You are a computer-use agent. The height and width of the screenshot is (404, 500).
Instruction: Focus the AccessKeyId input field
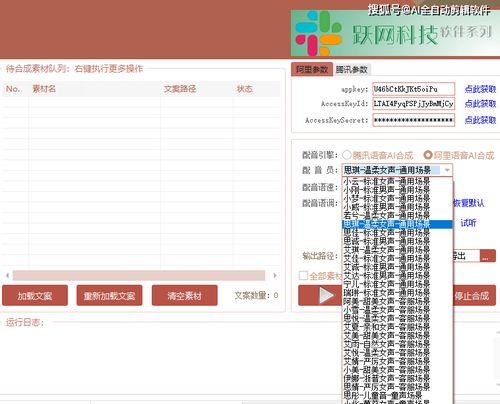tap(413, 104)
